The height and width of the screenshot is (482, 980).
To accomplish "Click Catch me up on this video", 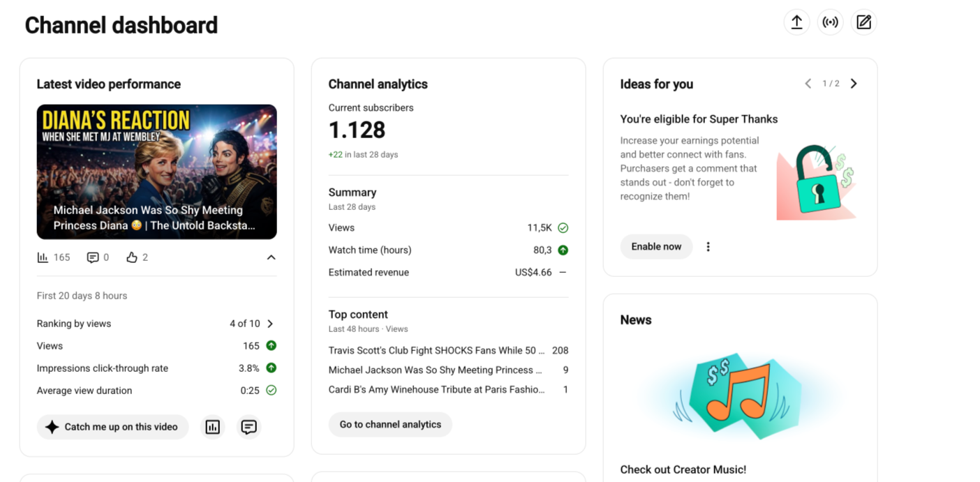I will pos(112,427).
